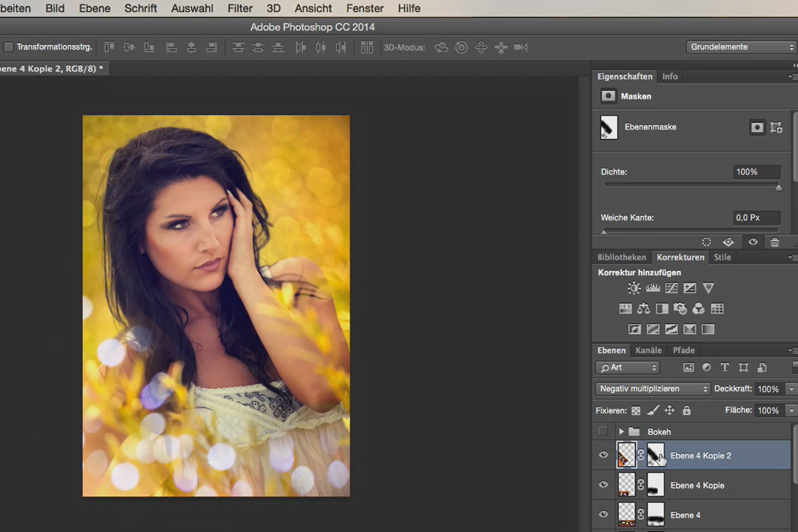Open the Grundelemente workspace dropdown
This screenshot has width=798, height=532.
click(741, 47)
